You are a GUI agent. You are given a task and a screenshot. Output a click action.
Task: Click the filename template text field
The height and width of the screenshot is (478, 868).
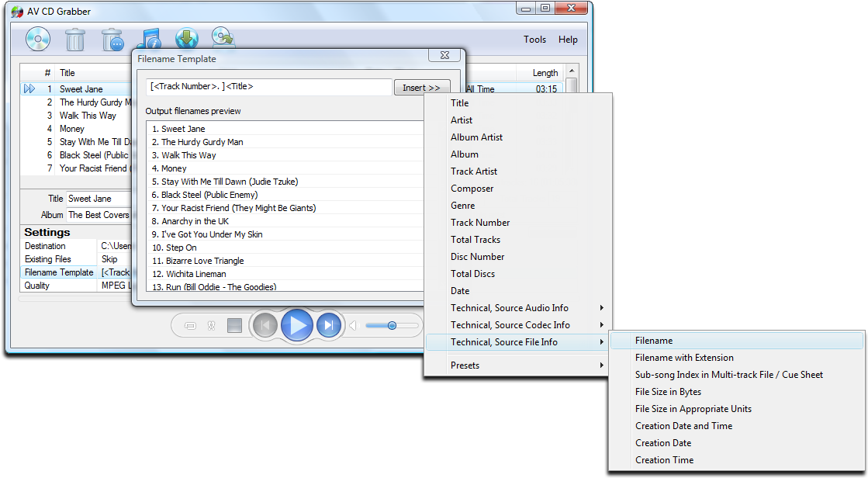click(x=269, y=86)
